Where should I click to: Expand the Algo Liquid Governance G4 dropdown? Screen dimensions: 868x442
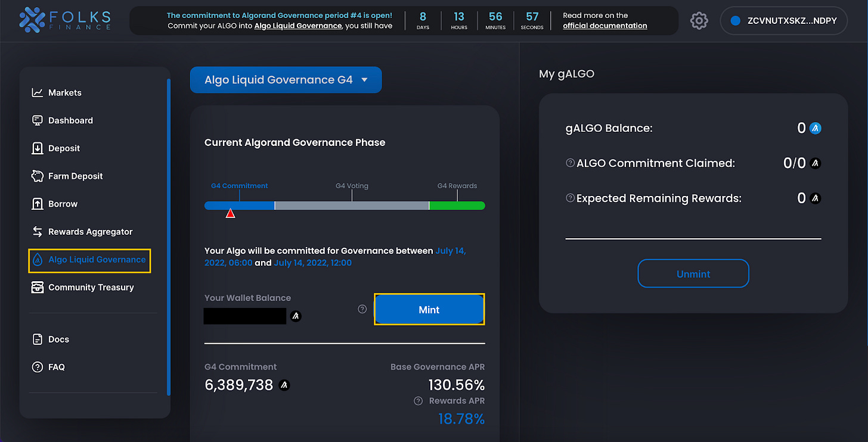286,80
